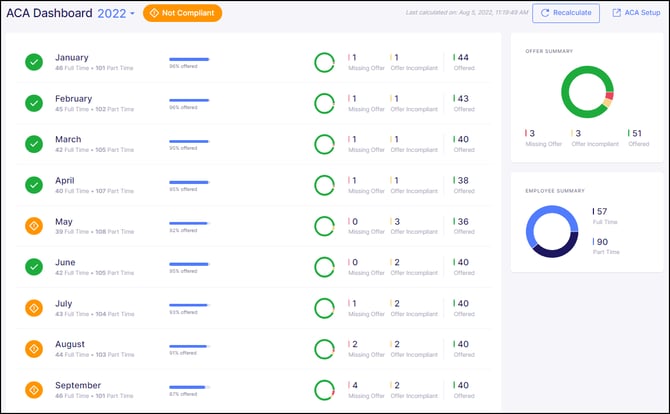
Task: Click May's 3 Offer Incompliant count
Action: click(x=414, y=226)
